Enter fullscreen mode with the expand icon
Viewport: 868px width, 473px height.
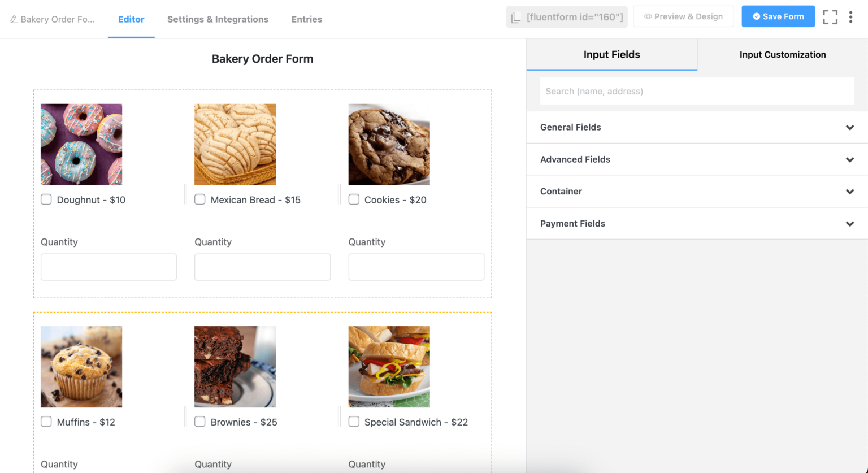pyautogui.click(x=830, y=16)
